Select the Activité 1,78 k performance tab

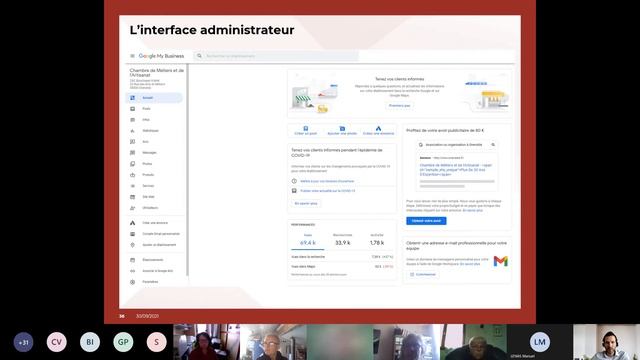point(377,240)
